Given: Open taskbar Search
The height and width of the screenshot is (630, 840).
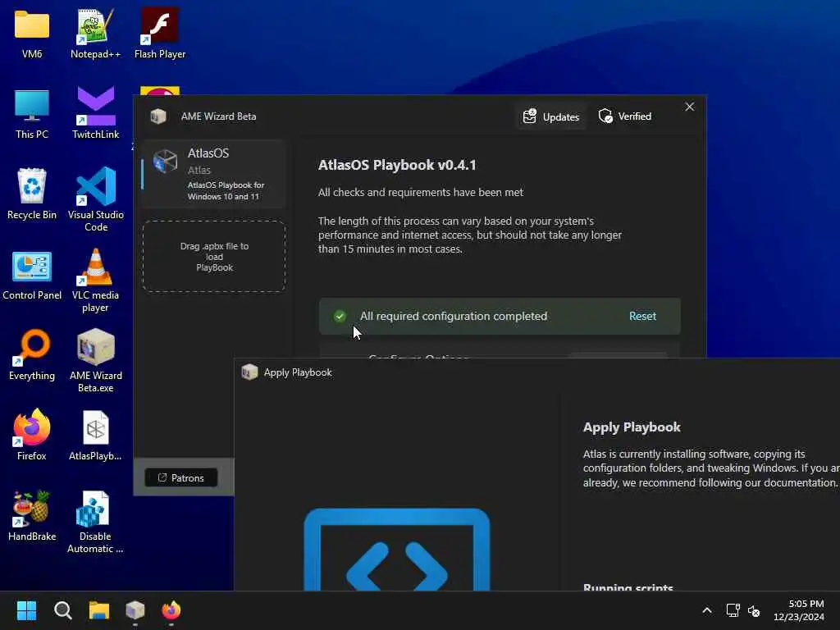Looking at the screenshot, I should [x=62, y=610].
